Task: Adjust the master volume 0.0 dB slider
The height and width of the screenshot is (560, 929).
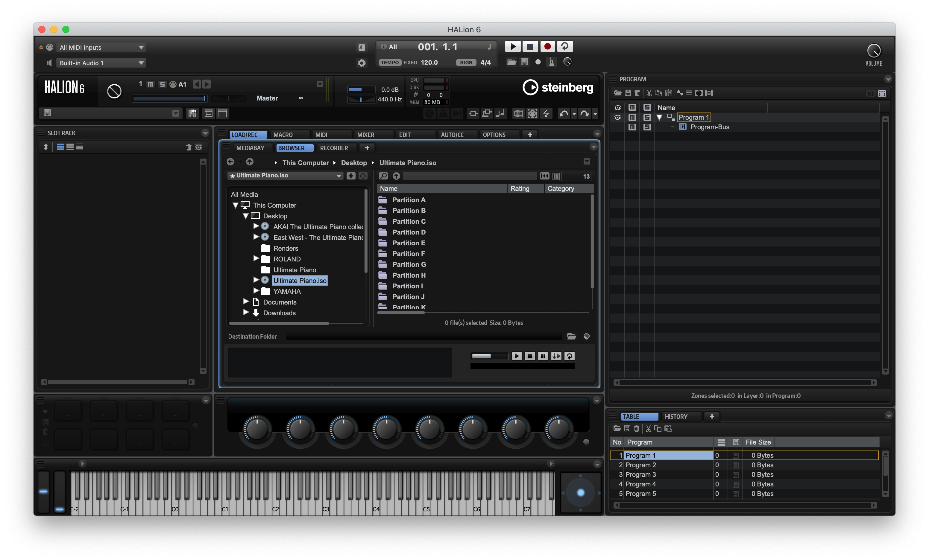Action: pyautogui.click(x=361, y=89)
